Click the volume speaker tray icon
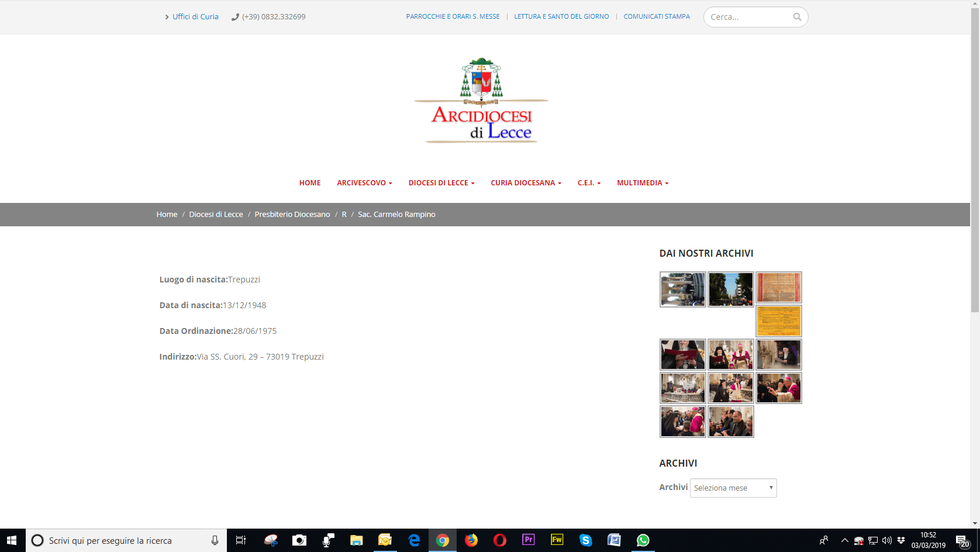Image resolution: width=980 pixels, height=552 pixels. pyautogui.click(x=887, y=540)
